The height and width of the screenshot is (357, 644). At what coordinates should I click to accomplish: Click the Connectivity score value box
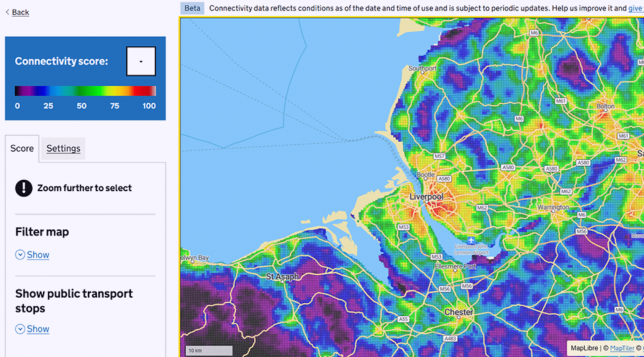click(140, 62)
